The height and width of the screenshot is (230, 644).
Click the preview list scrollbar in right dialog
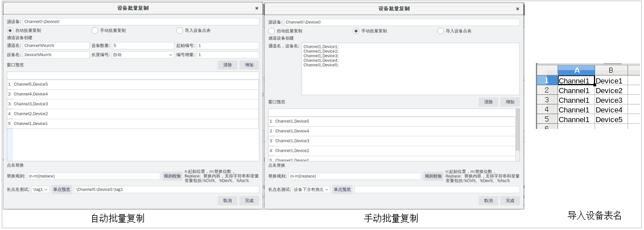click(517, 129)
